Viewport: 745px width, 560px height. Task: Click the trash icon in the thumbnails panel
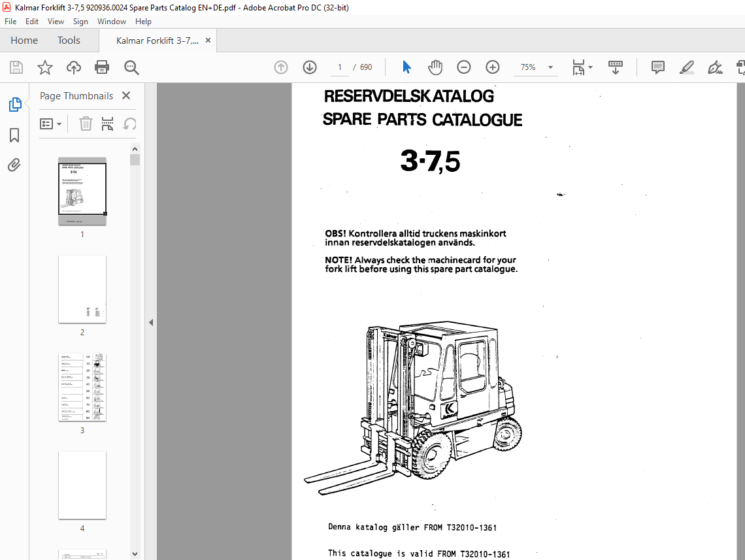(x=86, y=124)
